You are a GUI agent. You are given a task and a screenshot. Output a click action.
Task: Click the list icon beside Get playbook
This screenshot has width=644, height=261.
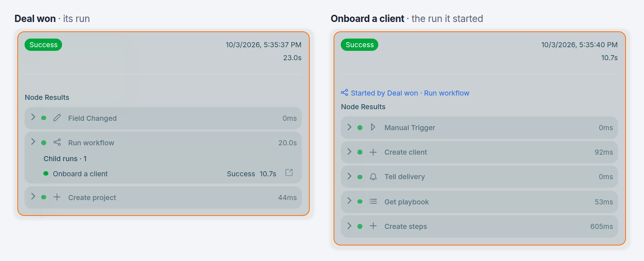(x=373, y=202)
